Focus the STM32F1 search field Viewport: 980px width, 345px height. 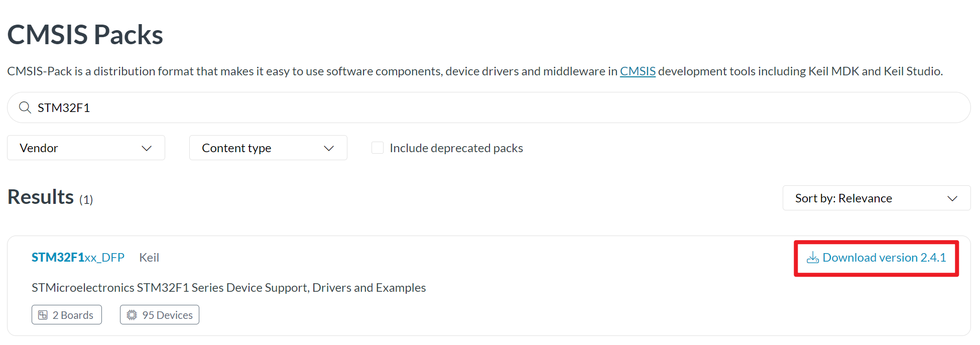489,107
